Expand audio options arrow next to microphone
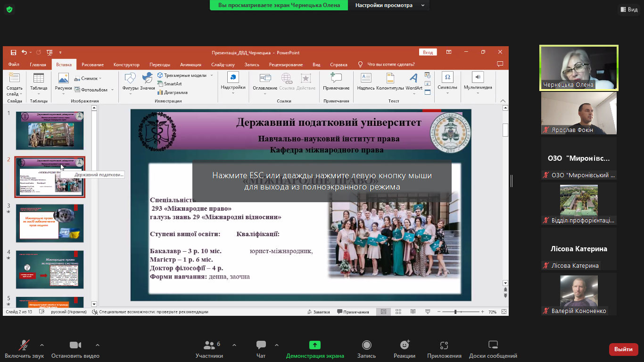Screen dimensions: 644x362 point(42,345)
